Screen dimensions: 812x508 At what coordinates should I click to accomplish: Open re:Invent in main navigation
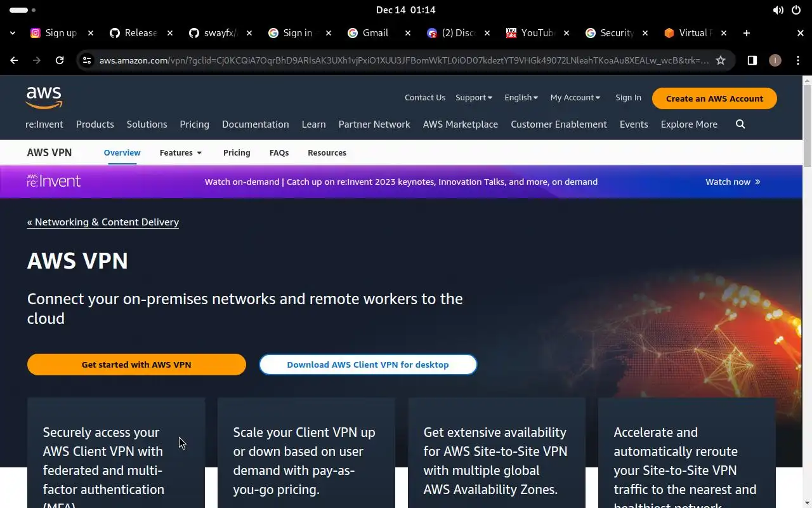coord(44,124)
